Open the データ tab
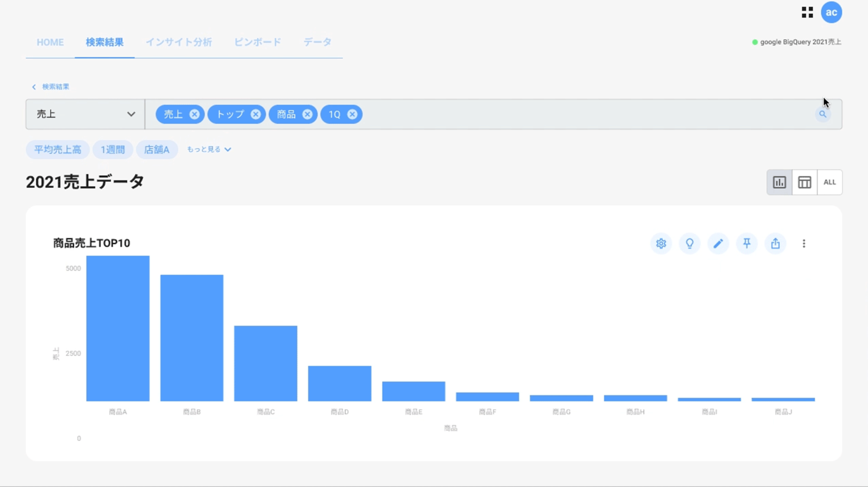Viewport: 868px width, 487px height. click(x=317, y=42)
